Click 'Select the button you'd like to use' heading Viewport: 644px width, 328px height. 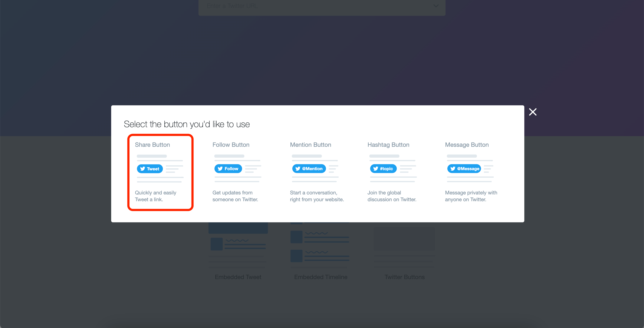tap(187, 124)
